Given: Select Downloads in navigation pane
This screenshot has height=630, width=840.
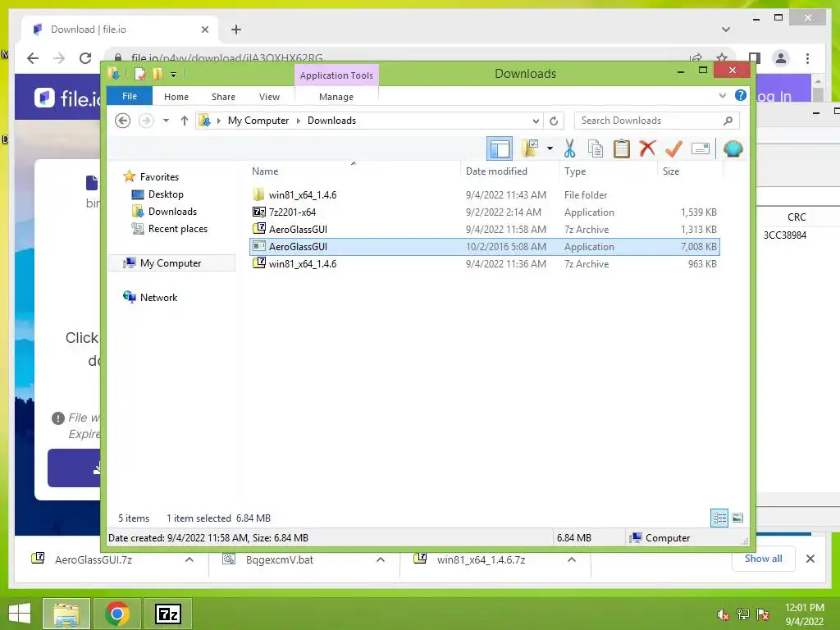Looking at the screenshot, I should (172, 212).
